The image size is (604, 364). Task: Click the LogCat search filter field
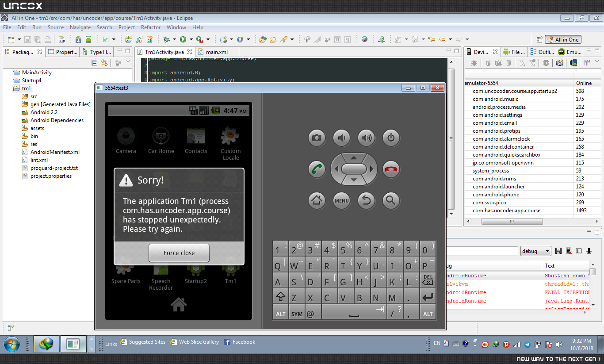click(x=482, y=251)
